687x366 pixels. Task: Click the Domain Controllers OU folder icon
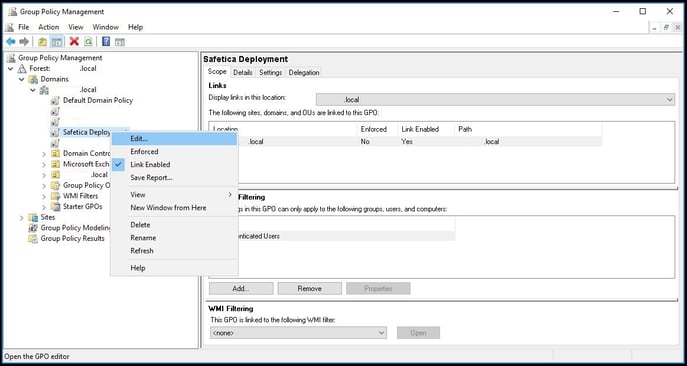(x=55, y=153)
